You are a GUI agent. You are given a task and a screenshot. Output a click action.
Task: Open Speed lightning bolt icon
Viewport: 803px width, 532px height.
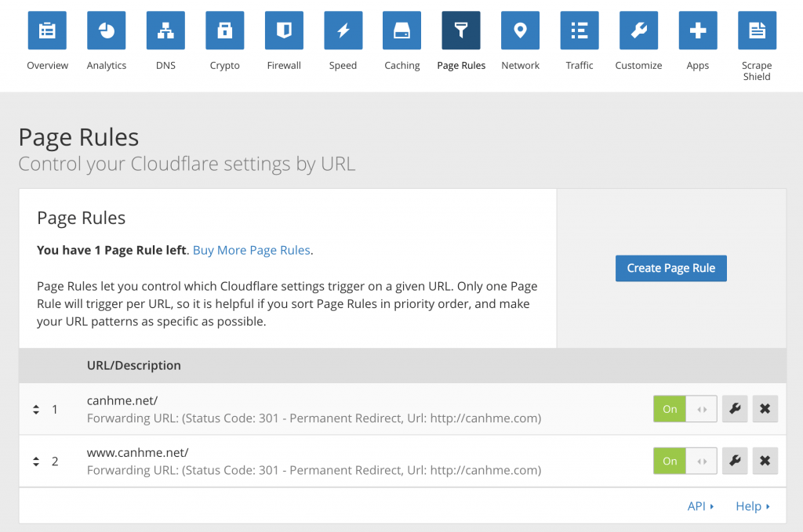pyautogui.click(x=343, y=31)
